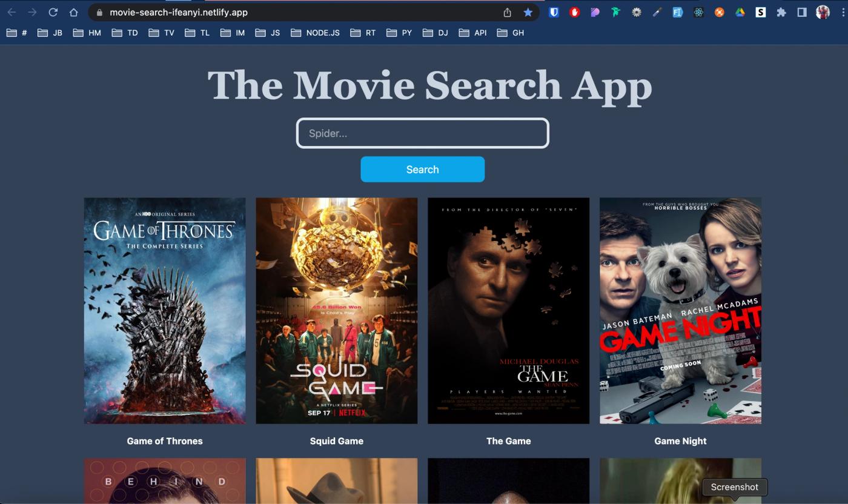Image resolution: width=848 pixels, height=504 pixels.
Task: Click The Movie Search App heading
Action: tap(429, 85)
